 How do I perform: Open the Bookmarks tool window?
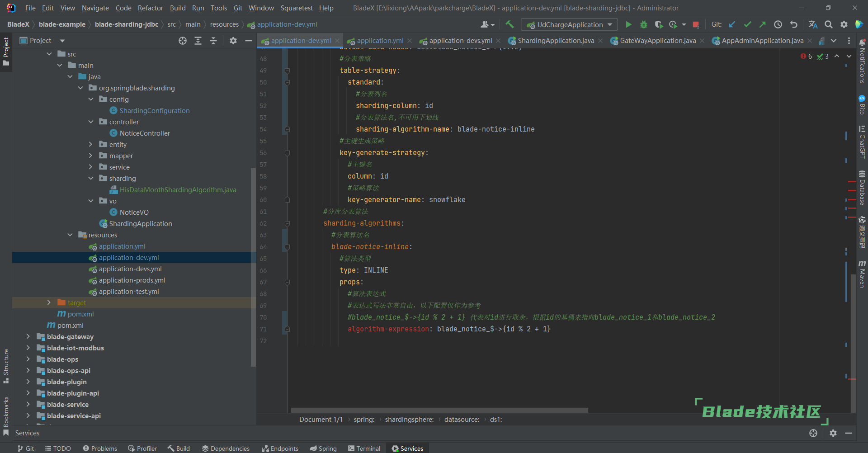click(x=6, y=416)
